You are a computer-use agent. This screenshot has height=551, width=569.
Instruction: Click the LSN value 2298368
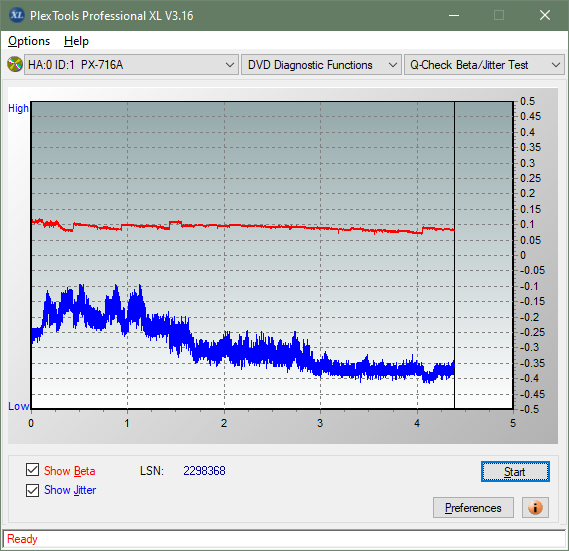pos(204,471)
